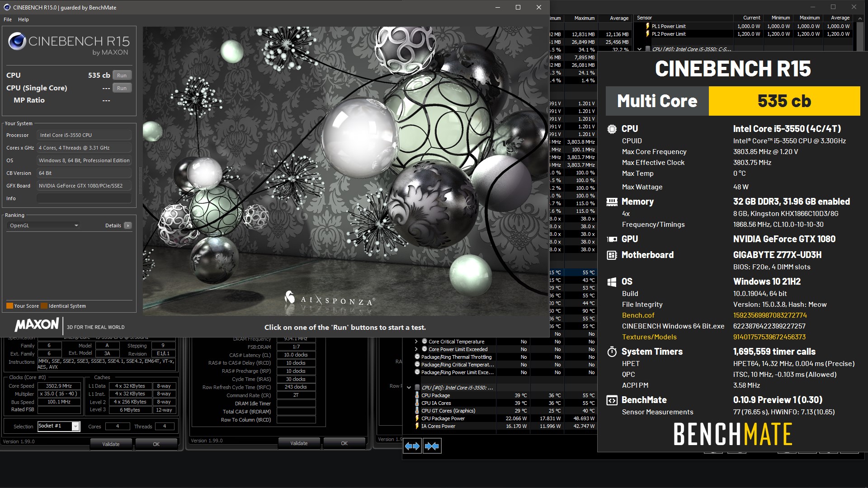This screenshot has height=488, width=868.
Task: Click OK in the left CPU-Z window
Action: click(156, 444)
